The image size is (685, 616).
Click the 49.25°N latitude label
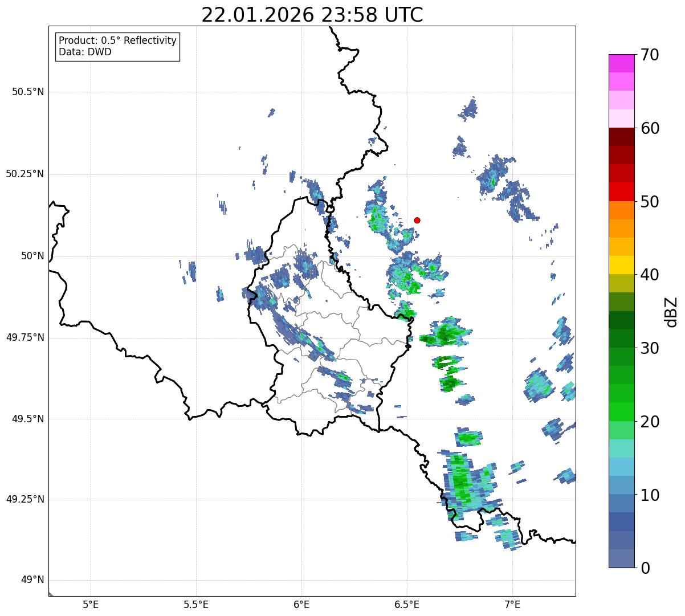[x=25, y=500]
